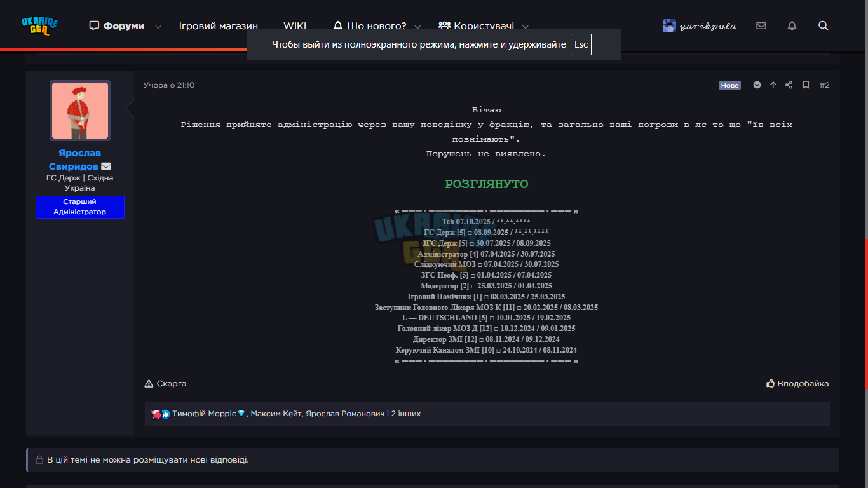Report the post with Скарга
The image size is (868, 488).
[165, 384]
